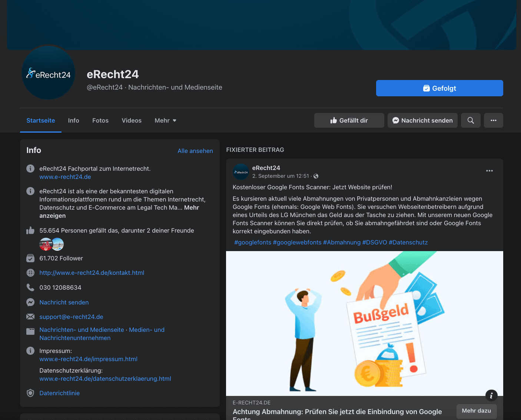Click the #Abmahnung hashtag
Image resolution: width=521 pixels, height=420 pixels.
tap(342, 242)
